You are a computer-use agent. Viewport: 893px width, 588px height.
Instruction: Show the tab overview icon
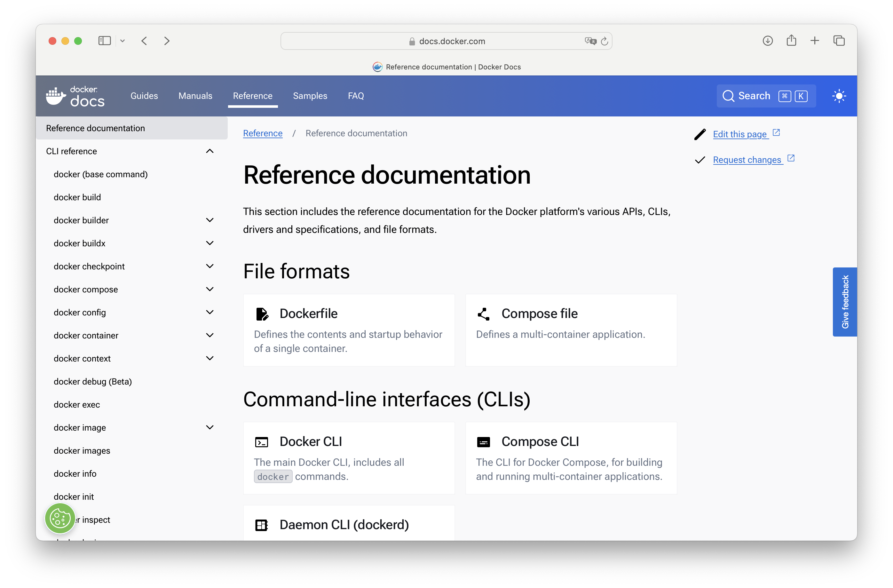click(x=839, y=41)
